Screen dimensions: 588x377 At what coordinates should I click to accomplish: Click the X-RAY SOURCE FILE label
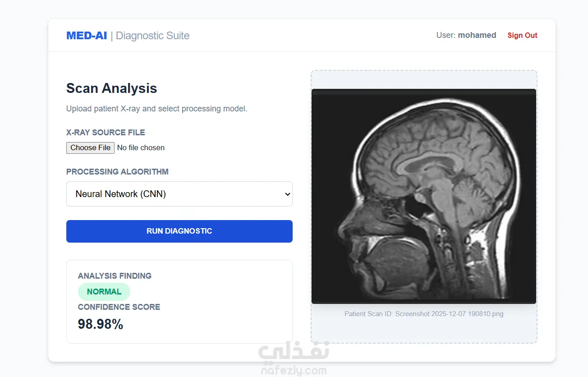[x=106, y=133]
